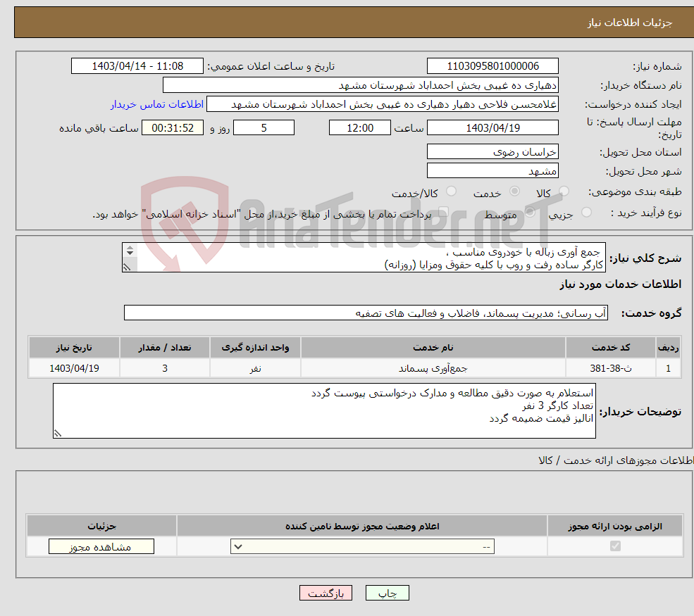Select the متوسط purchase type radio
The height and width of the screenshot is (616, 694).
tap(530, 213)
